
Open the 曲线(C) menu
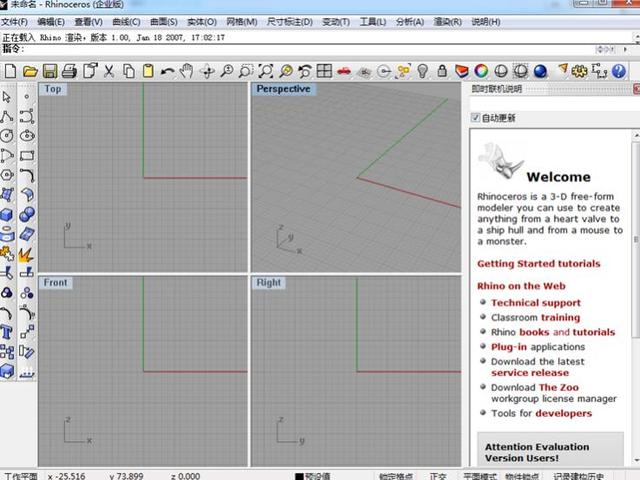tap(126, 22)
